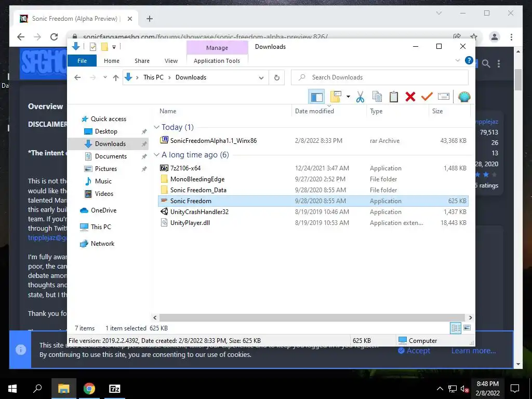Select the 7z2106-x64 application file
This screenshot has height=399, width=532.
pyautogui.click(x=313, y=168)
